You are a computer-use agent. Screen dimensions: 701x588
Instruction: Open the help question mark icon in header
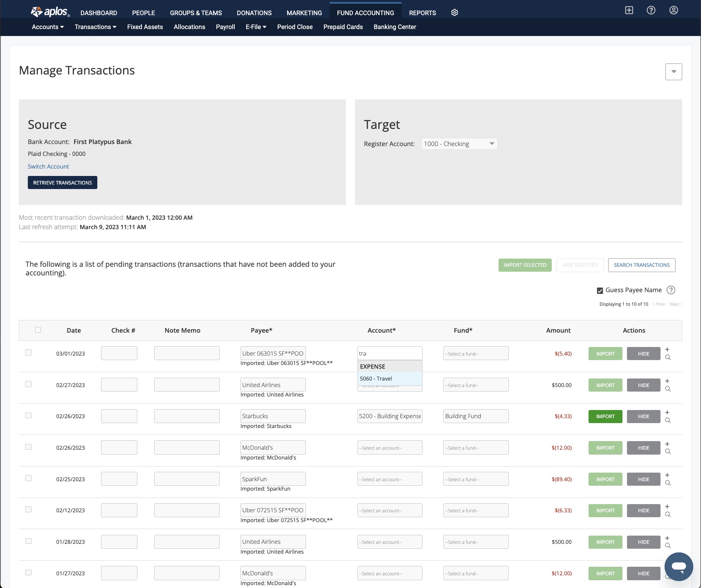[x=651, y=10]
